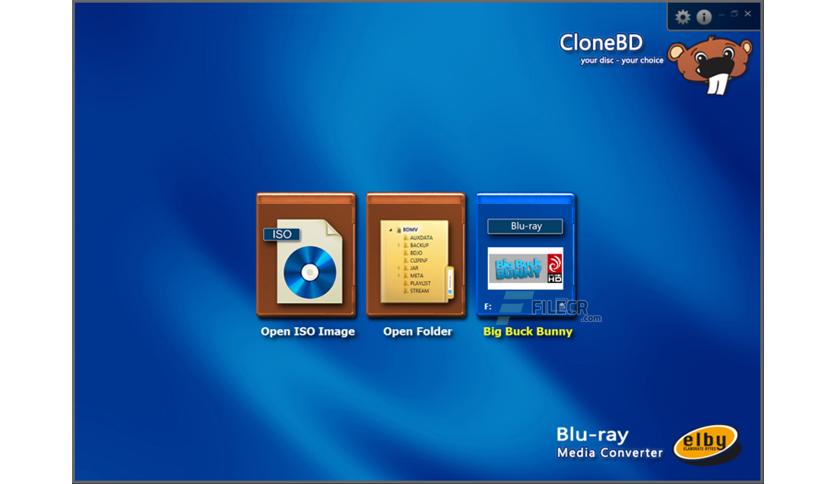Click the yellow "Big Buck Bunny" caption
Viewport: 836px width, 484px height.
(528, 332)
